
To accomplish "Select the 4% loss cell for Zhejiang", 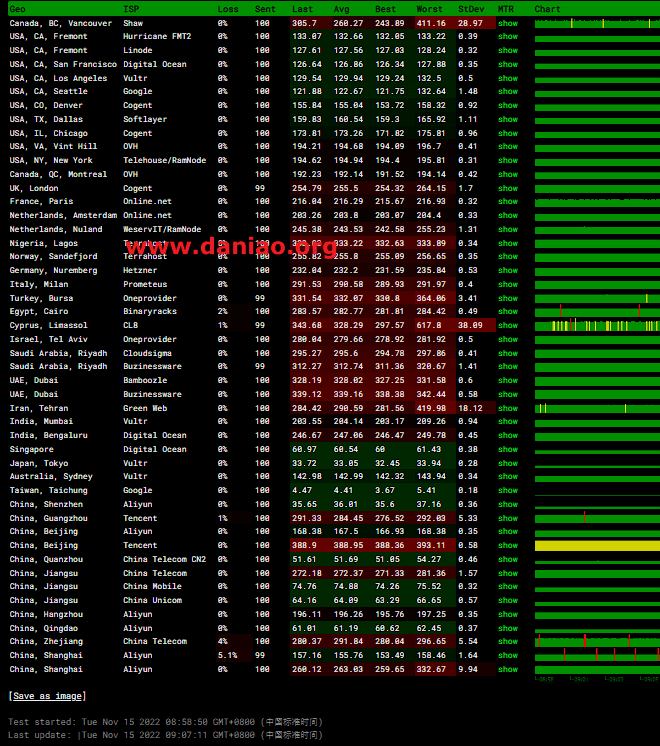I will tap(223, 641).
